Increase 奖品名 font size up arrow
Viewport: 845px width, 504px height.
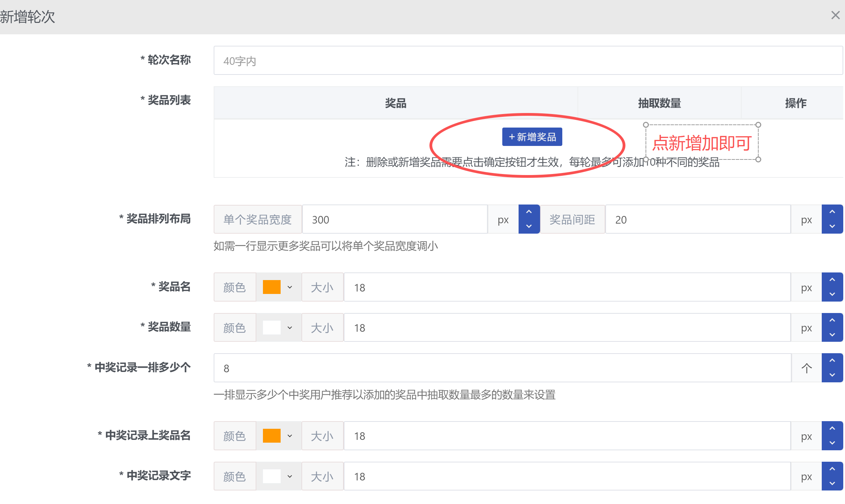click(832, 280)
